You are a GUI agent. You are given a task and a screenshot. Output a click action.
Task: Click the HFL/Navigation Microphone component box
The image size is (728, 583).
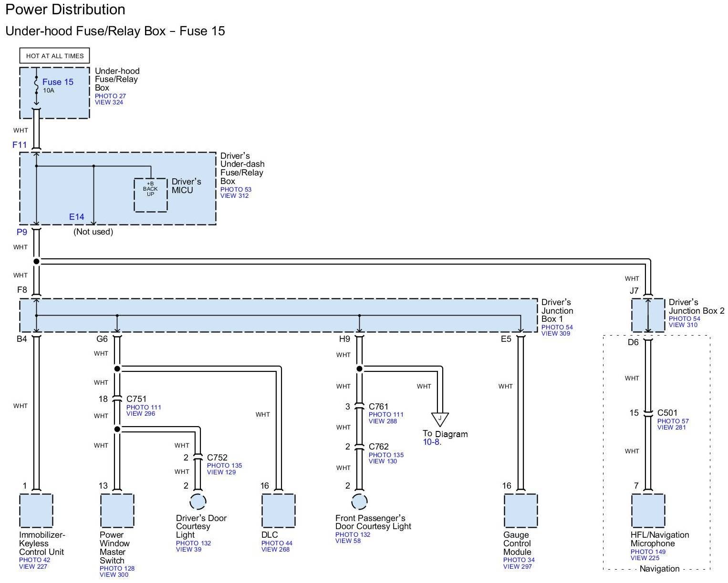click(648, 511)
